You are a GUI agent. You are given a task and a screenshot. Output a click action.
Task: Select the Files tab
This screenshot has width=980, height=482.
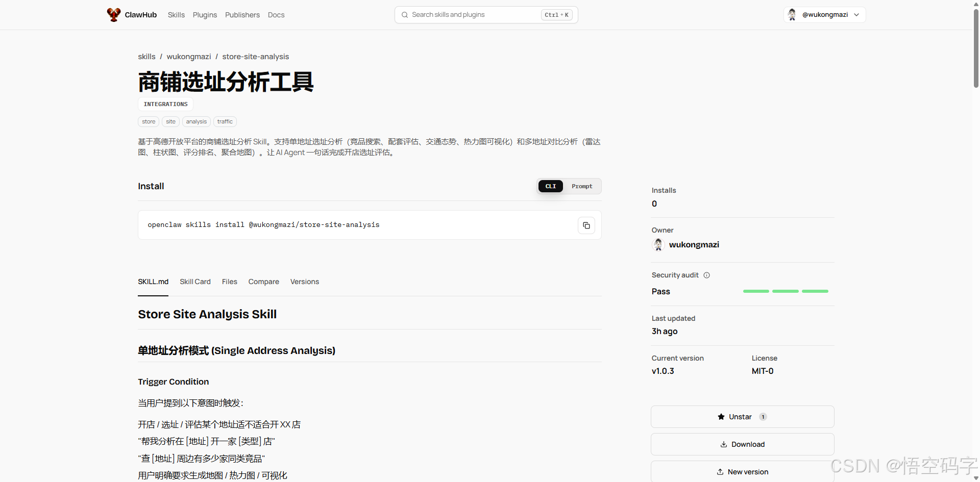(x=230, y=282)
